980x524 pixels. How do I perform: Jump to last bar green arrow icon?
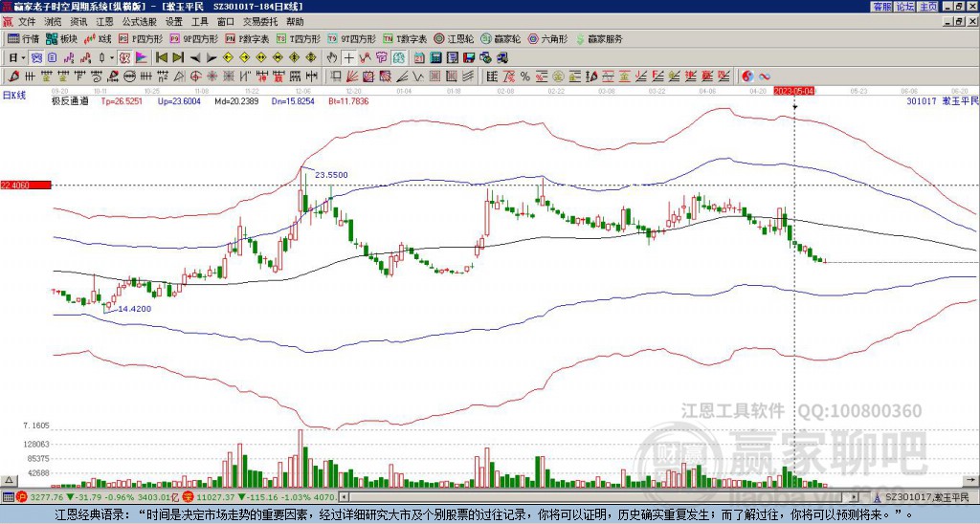click(178, 58)
